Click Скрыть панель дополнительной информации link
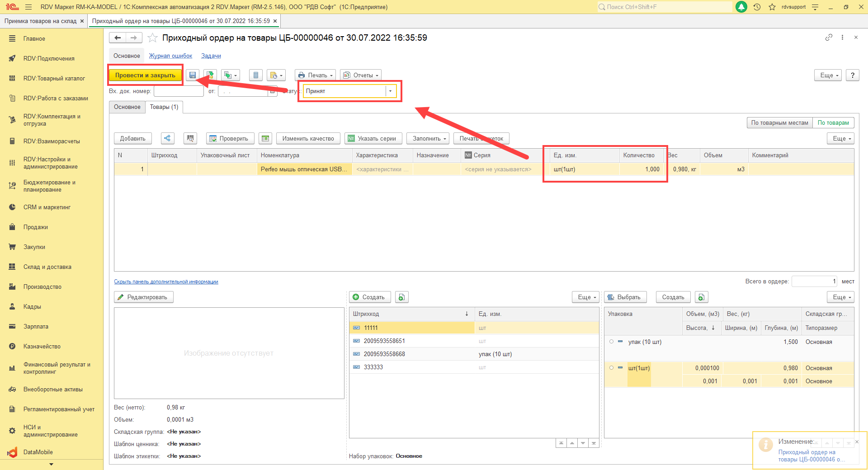This screenshot has width=868, height=470. click(166, 282)
